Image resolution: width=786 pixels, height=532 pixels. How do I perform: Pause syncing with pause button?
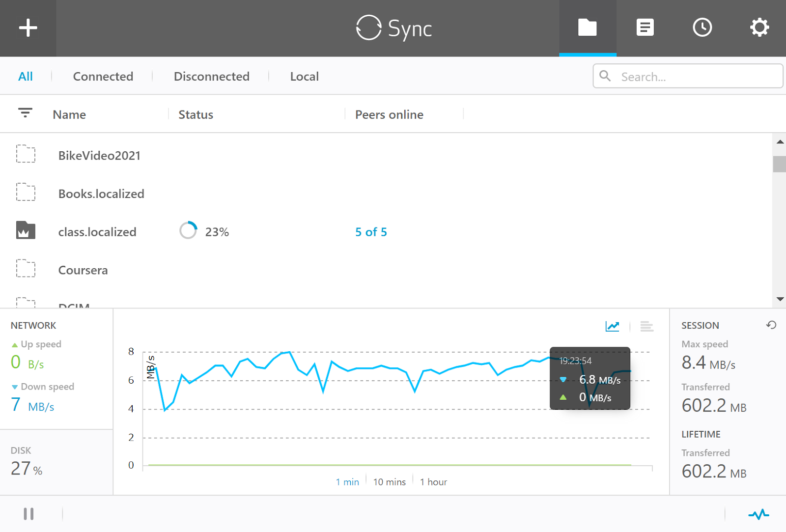coord(28,514)
